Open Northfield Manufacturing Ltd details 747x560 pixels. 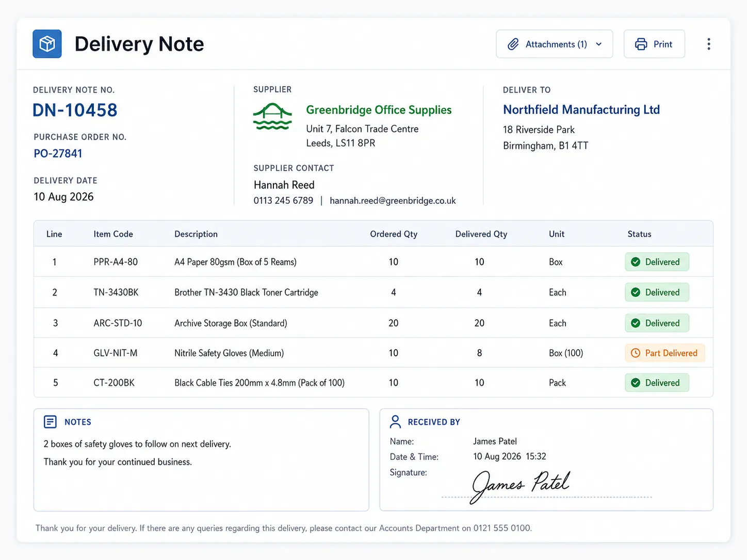tap(581, 110)
